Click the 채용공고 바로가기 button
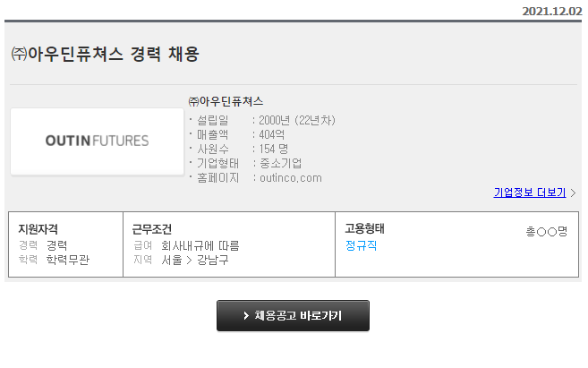 293,315
